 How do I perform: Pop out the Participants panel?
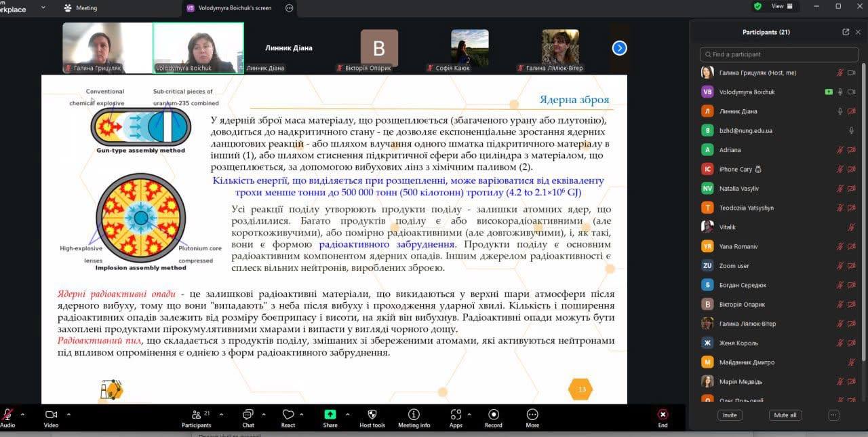pyautogui.click(x=846, y=32)
